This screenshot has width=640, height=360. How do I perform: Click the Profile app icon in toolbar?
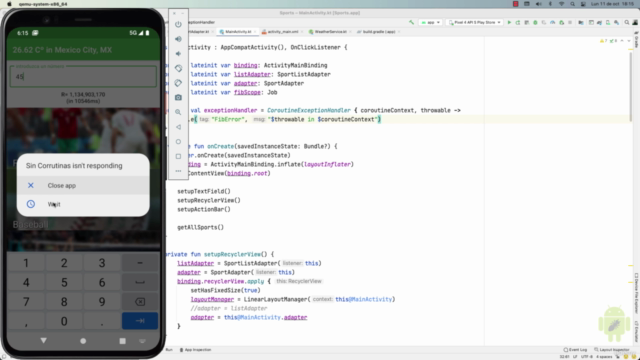(553, 22)
